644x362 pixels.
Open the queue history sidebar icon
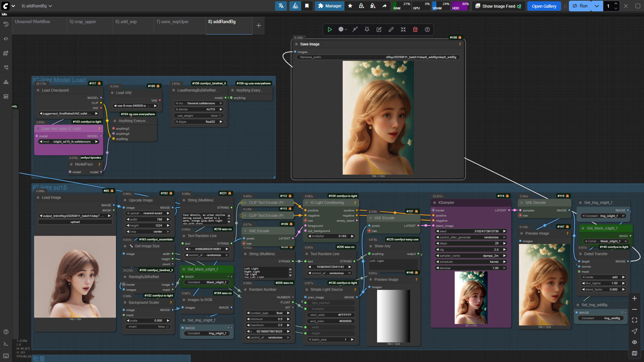[6, 24]
